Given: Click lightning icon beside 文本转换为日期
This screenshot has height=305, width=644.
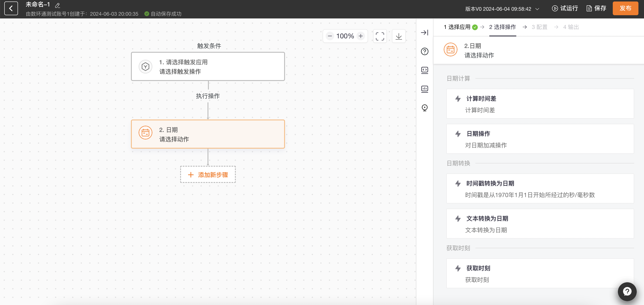Looking at the screenshot, I should point(458,218).
